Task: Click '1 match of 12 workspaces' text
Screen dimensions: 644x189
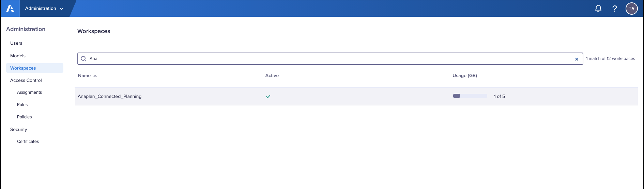Action: [610, 59]
